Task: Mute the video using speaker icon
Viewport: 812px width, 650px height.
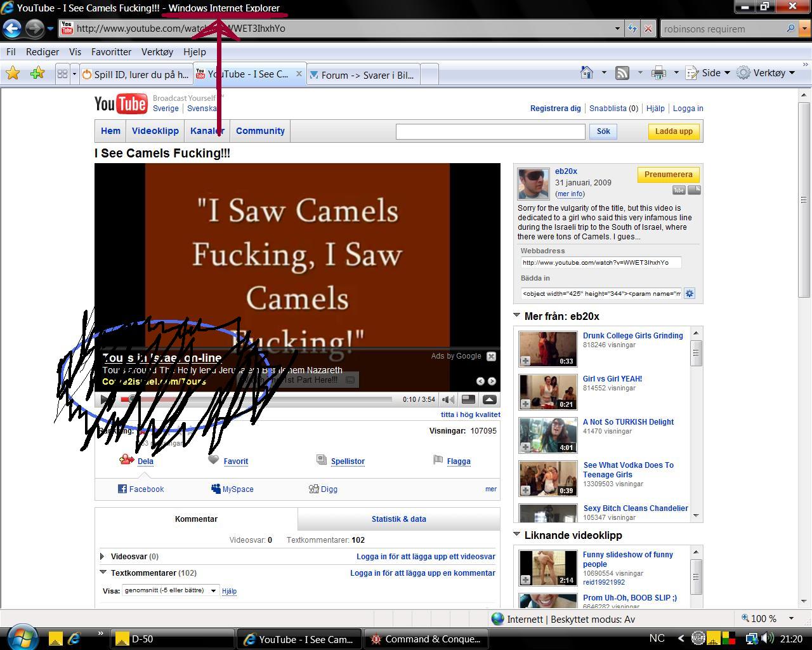Action: (448, 399)
